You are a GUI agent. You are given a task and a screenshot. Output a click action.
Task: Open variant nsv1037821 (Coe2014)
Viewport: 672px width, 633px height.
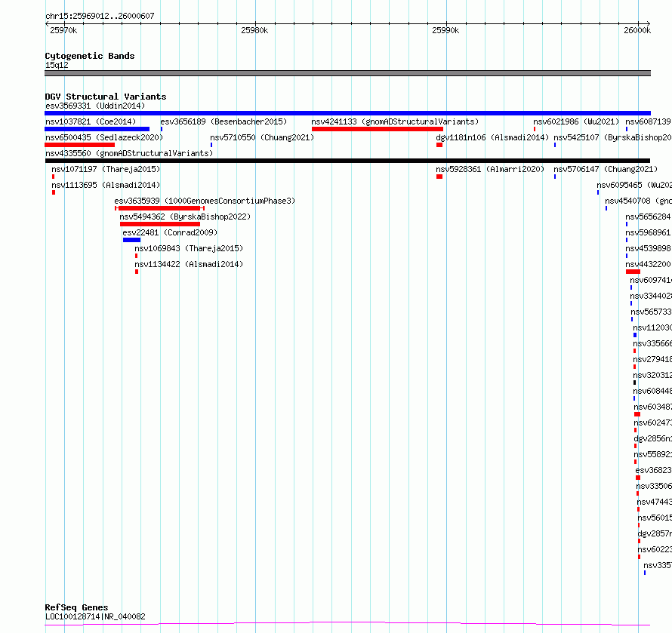tap(91, 121)
